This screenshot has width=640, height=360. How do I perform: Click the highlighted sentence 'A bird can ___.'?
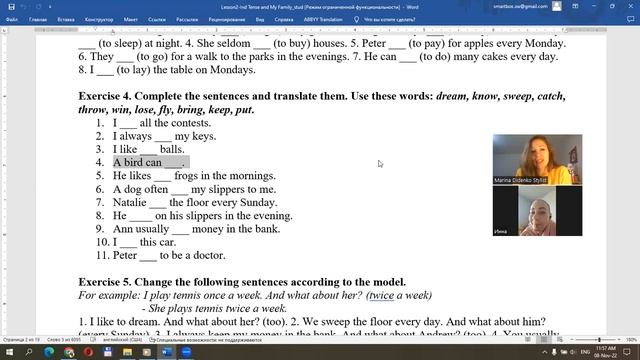tap(151, 162)
